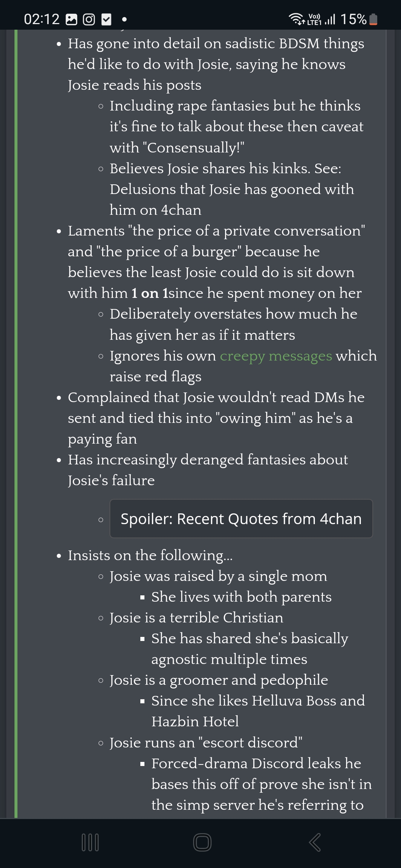Tap the 'Josie is a terrible Christian' line
Screen dimensions: 401x868
196,618
